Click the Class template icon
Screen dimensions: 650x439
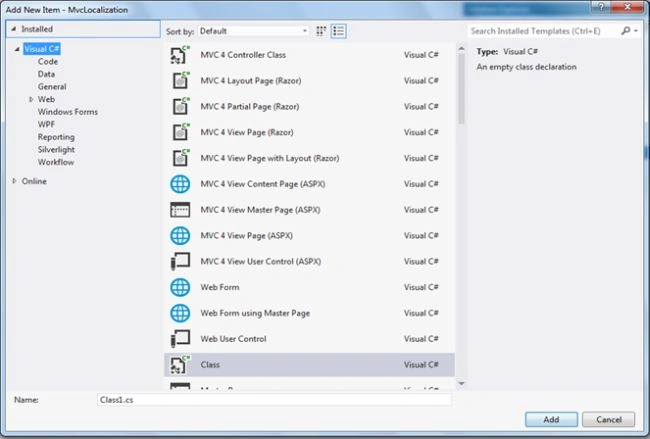(x=180, y=365)
